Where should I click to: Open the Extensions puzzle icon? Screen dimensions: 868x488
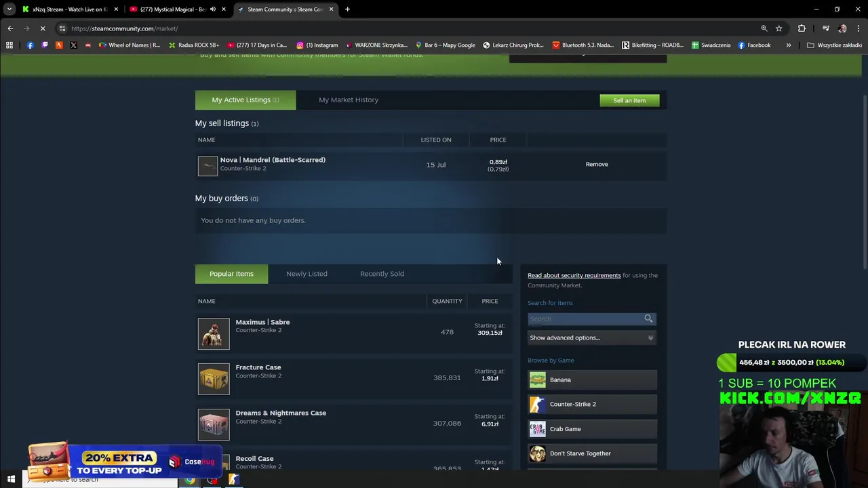pyautogui.click(x=802, y=28)
